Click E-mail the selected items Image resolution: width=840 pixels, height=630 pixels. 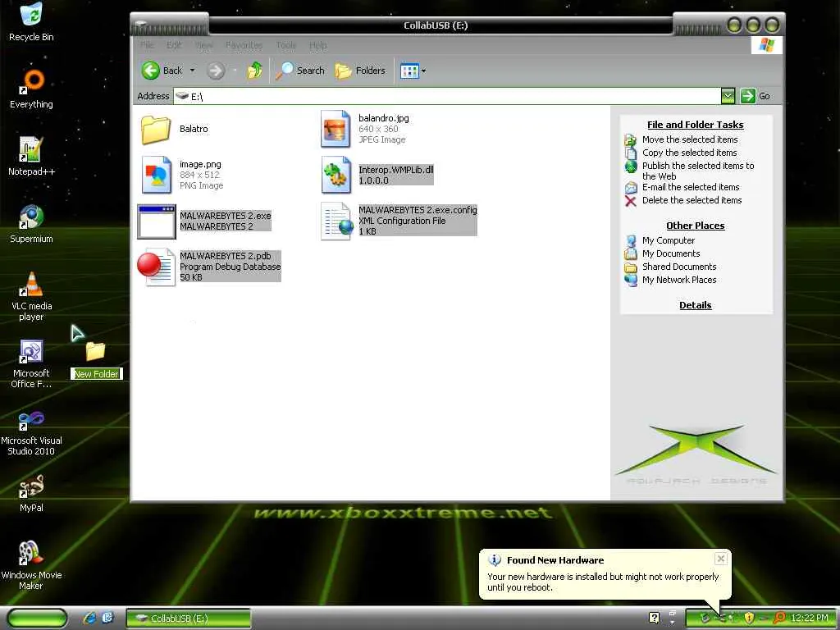tap(691, 187)
